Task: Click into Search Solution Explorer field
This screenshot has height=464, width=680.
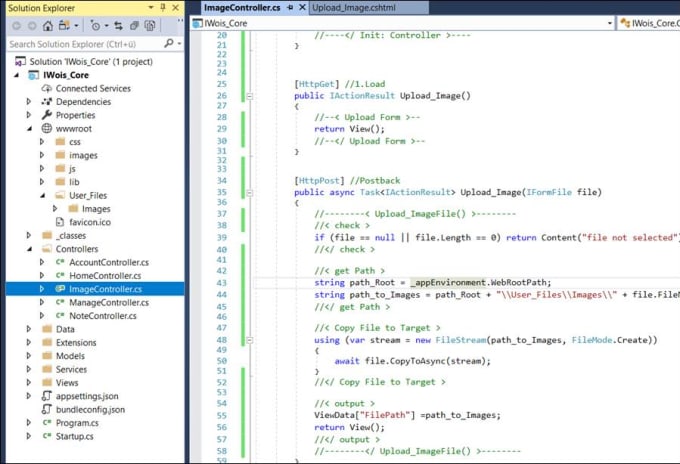Action: coord(85,44)
